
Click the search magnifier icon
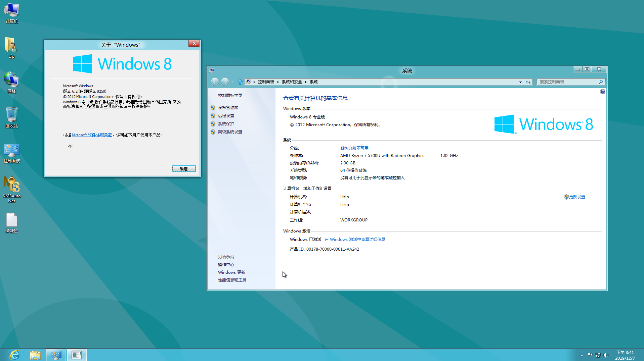pos(601,82)
